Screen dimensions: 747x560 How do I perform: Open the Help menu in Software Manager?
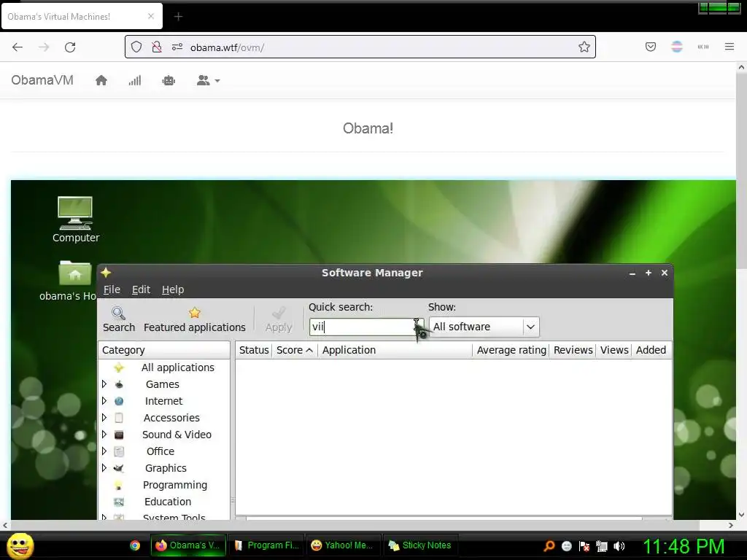click(x=173, y=289)
